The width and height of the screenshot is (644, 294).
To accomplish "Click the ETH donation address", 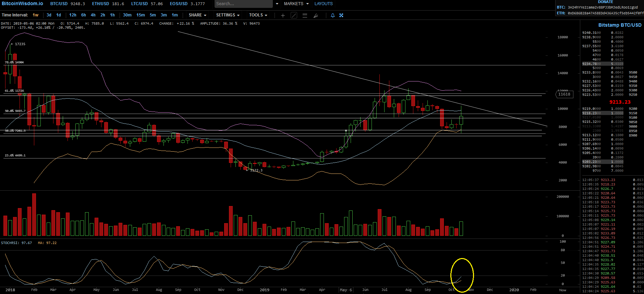I will point(606,13).
